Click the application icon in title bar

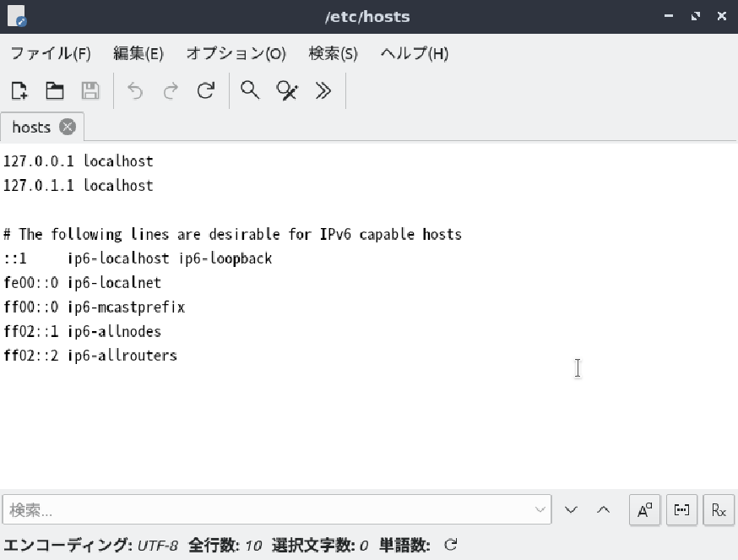[x=17, y=16]
